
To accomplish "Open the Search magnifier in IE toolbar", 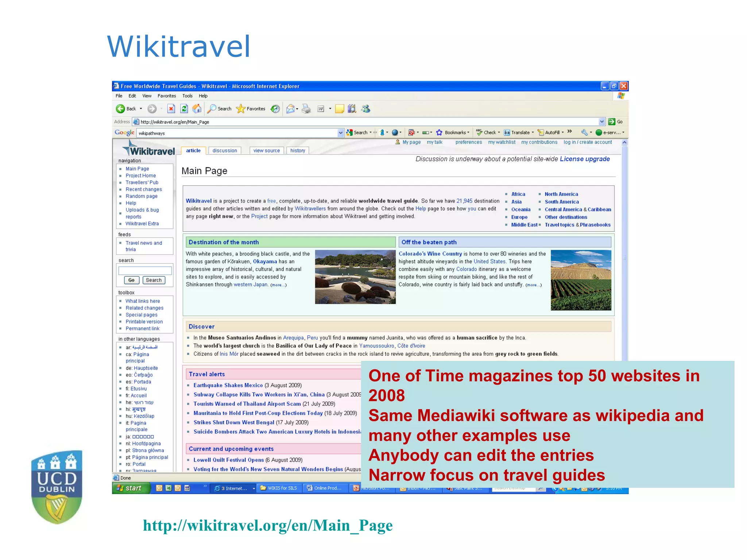I will [219, 109].
